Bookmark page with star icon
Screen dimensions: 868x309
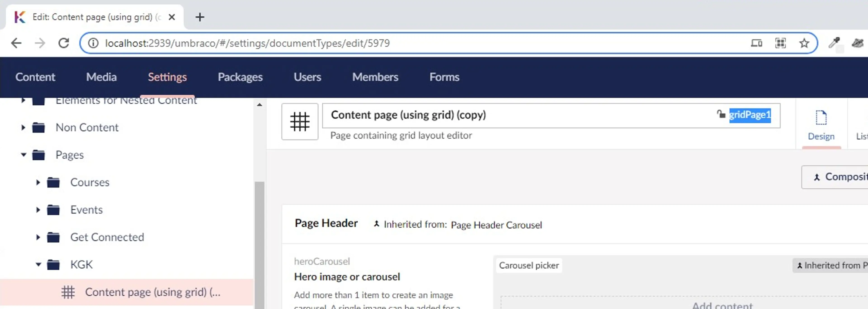pos(804,43)
